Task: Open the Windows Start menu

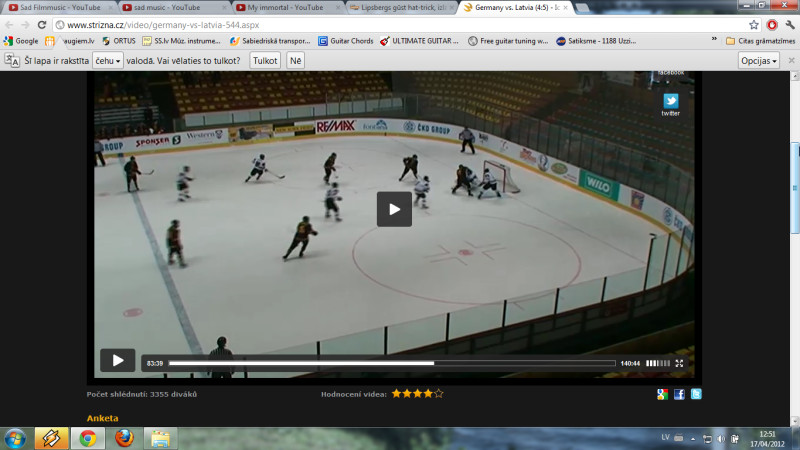Action: (x=15, y=439)
